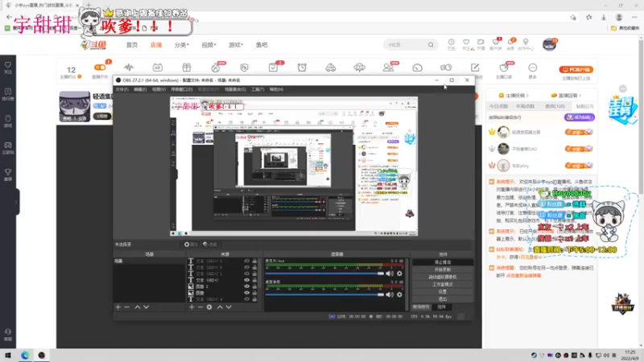This screenshot has height=362, width=644.
Task: Remove selected source with minus icon
Action: coord(200,307)
